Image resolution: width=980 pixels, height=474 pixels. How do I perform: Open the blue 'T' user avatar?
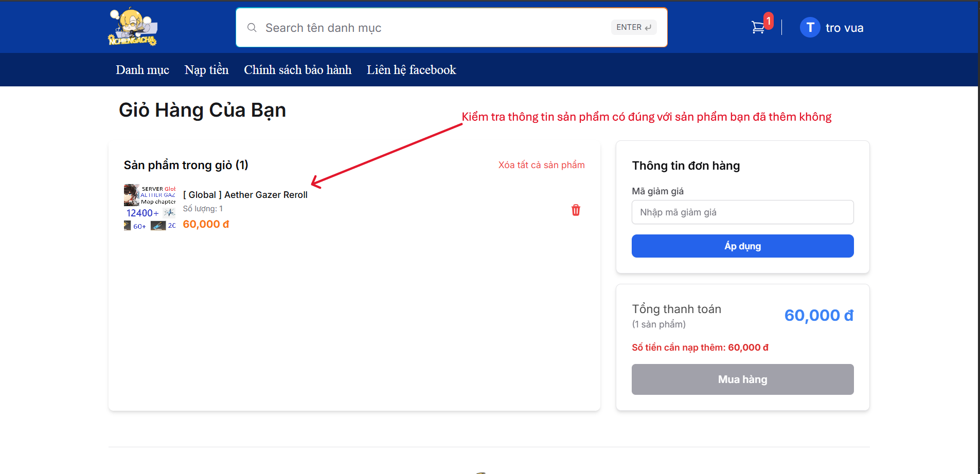810,28
